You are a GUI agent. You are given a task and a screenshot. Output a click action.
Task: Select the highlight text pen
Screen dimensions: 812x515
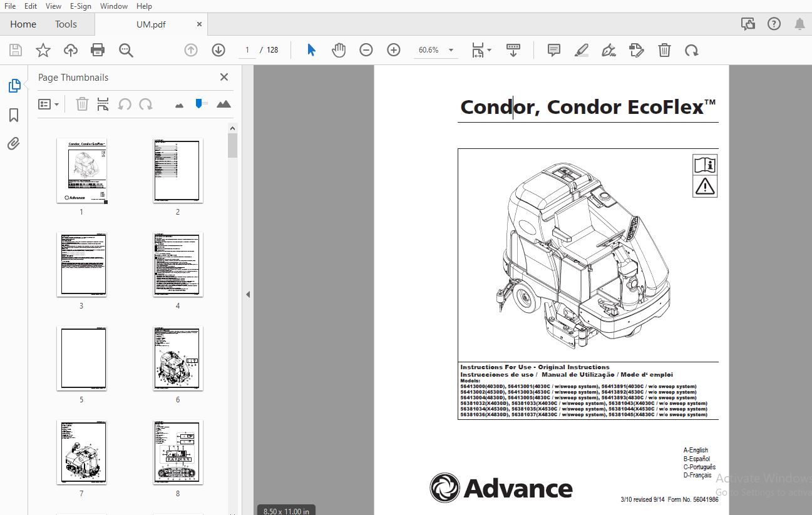pyautogui.click(x=582, y=50)
